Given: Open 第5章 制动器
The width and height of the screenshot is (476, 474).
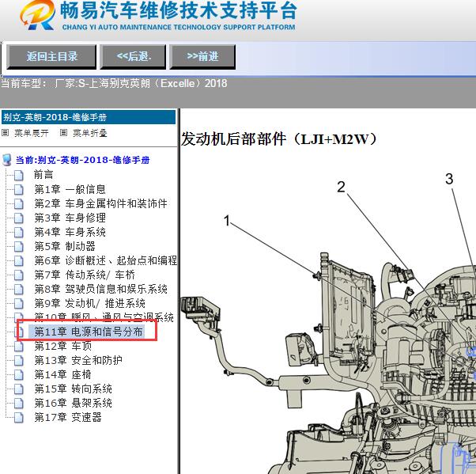Looking at the screenshot, I should pyautogui.click(x=65, y=246).
